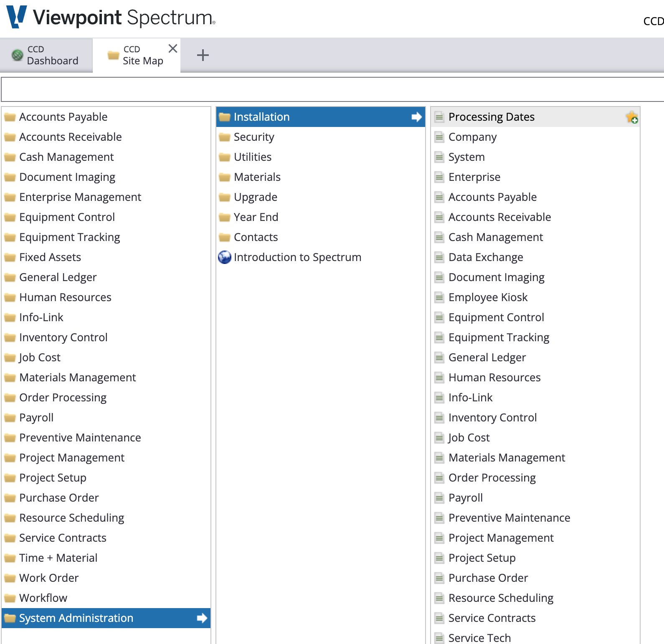Click the folder icon beside Job Cost in left column
The height and width of the screenshot is (644, 664).
[10, 357]
